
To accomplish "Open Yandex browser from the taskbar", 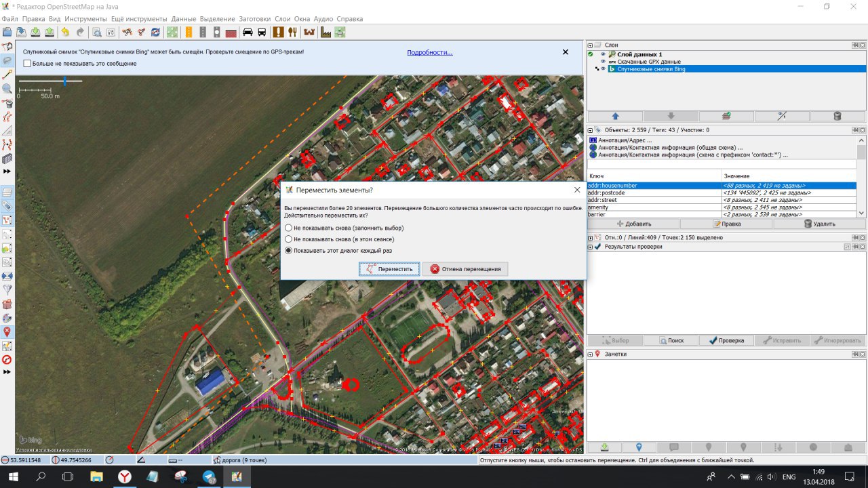I will [125, 476].
